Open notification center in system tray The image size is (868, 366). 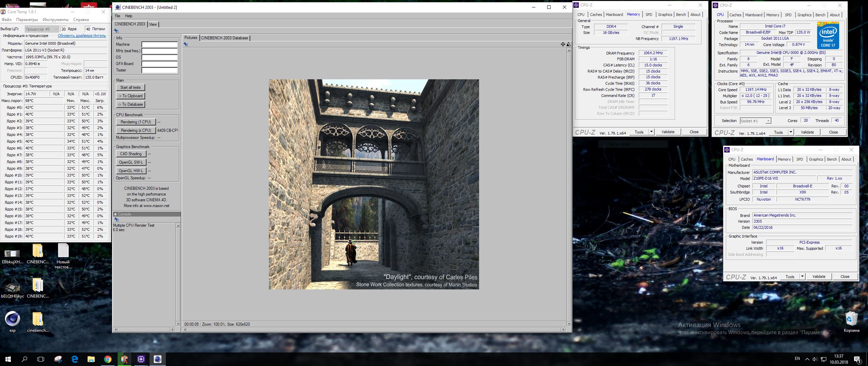pos(857,359)
